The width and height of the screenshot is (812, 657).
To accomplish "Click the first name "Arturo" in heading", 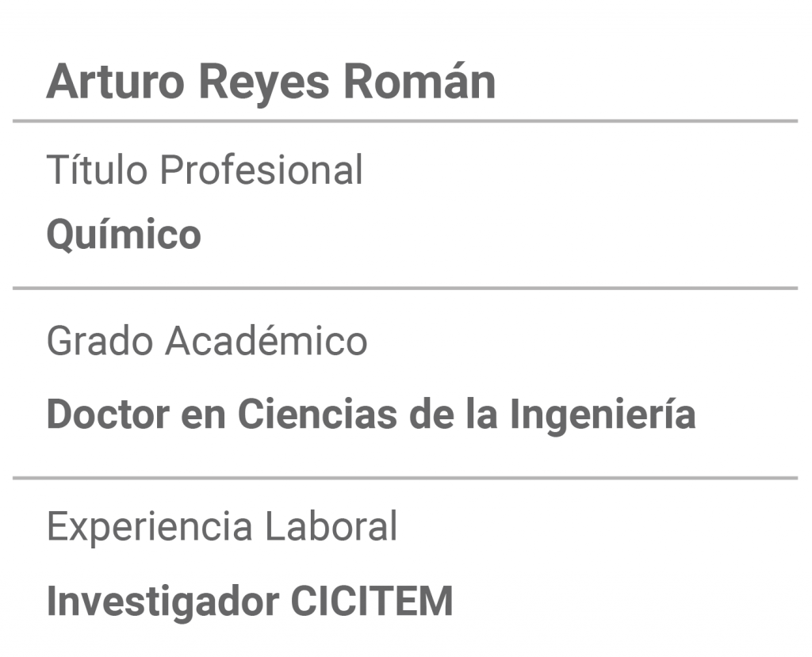I will pyautogui.click(x=116, y=82).
